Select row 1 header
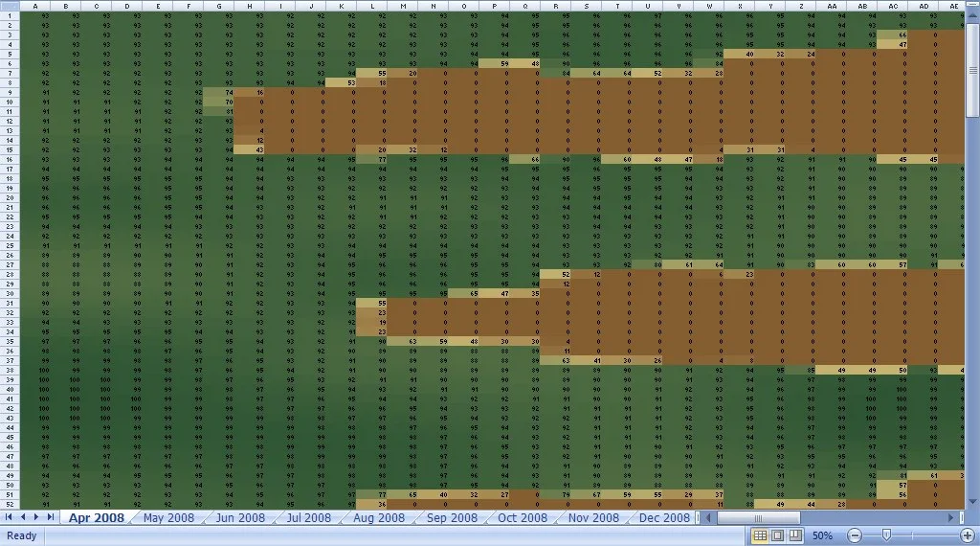The height and width of the screenshot is (546, 980). [x=10, y=15]
